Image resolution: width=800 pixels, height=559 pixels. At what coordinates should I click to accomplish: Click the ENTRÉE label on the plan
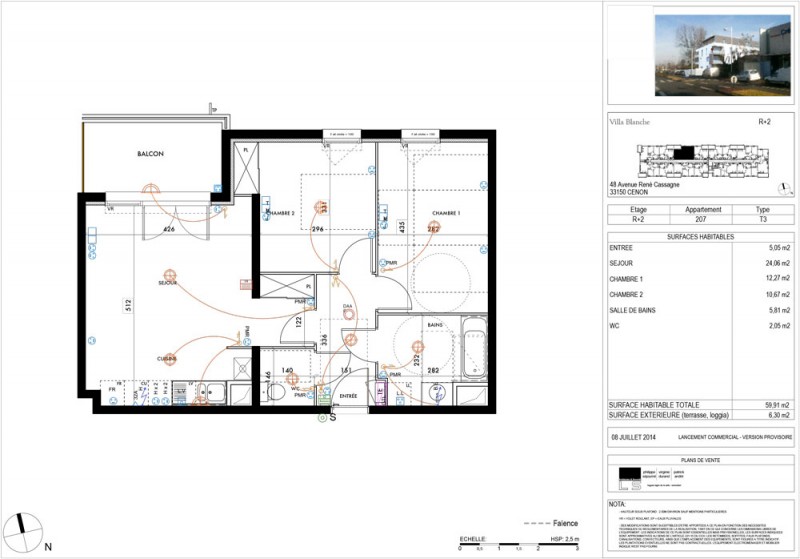click(x=348, y=396)
